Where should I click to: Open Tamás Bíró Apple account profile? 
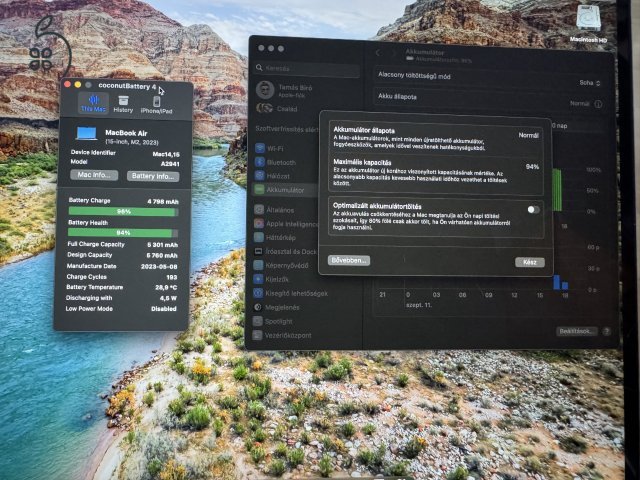coord(286,90)
